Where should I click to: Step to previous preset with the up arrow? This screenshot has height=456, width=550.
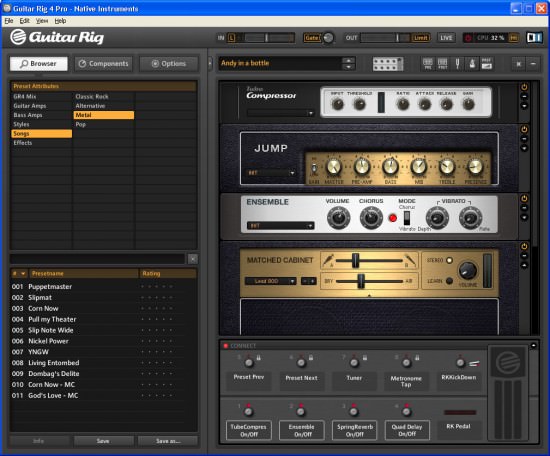click(348, 60)
